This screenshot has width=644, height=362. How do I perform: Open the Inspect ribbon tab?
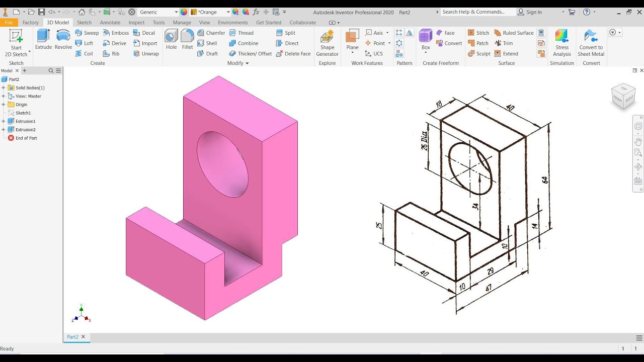136,23
